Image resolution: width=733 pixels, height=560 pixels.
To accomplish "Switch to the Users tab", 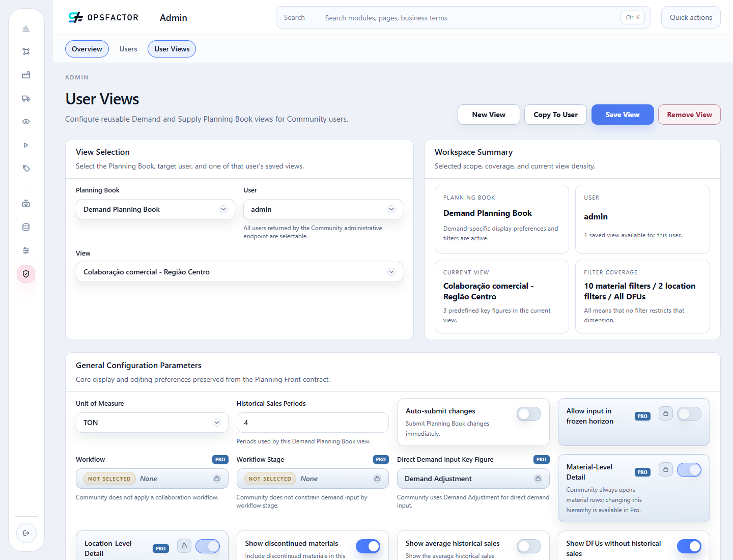I will click(128, 49).
